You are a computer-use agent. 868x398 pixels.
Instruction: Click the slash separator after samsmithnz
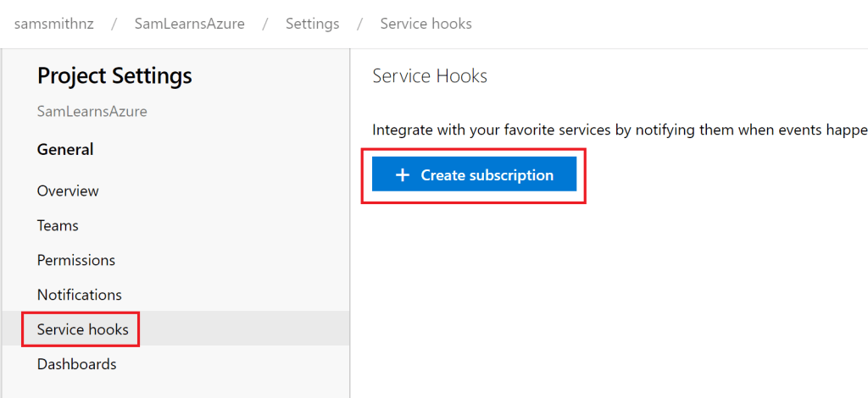click(x=114, y=24)
